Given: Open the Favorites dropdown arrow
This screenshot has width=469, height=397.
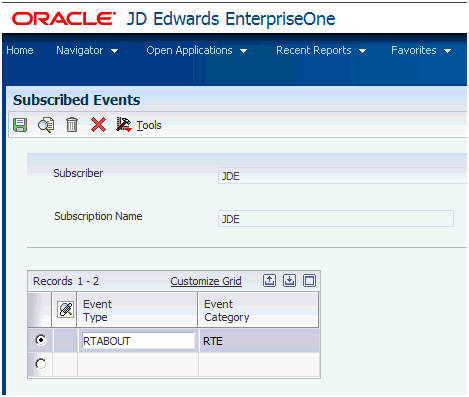Looking at the screenshot, I should click(x=448, y=51).
